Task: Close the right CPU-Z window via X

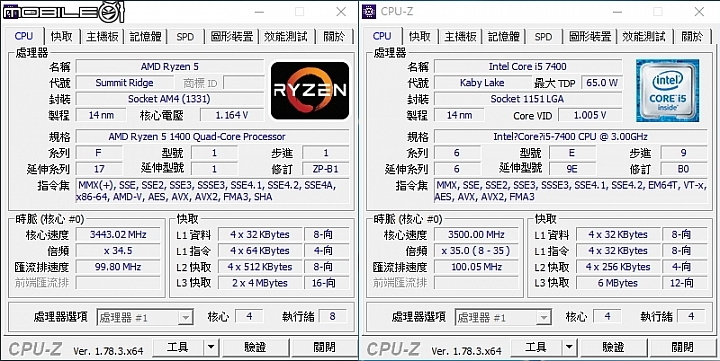Action: click(x=699, y=12)
